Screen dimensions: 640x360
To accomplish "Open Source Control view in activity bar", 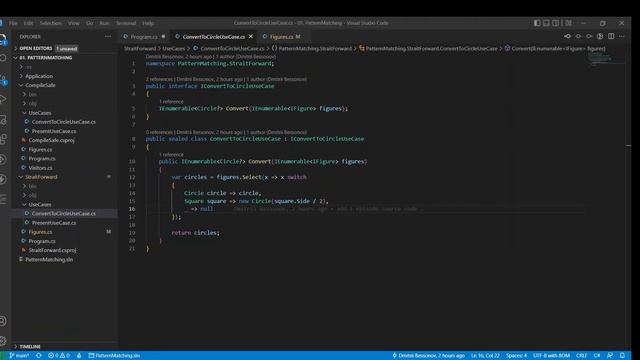I will [x=3, y=80].
